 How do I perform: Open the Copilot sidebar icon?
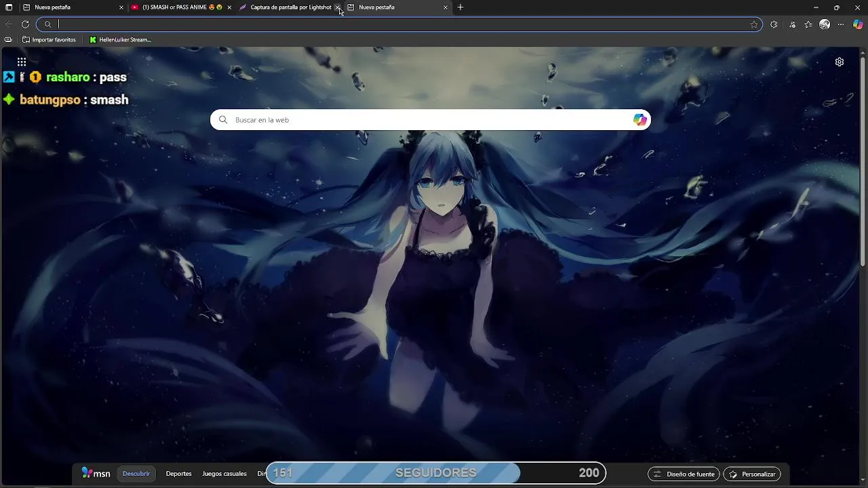[858, 24]
